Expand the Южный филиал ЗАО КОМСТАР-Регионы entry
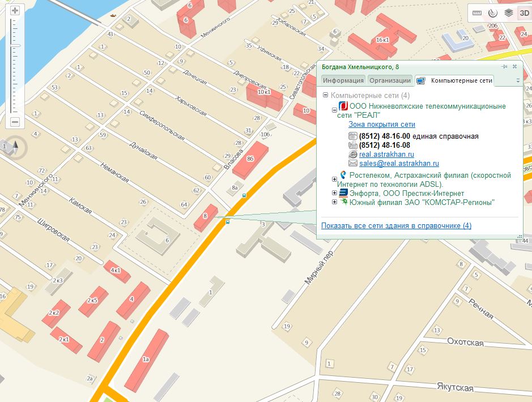Screen dimensions: 532x402 coord(334,202)
